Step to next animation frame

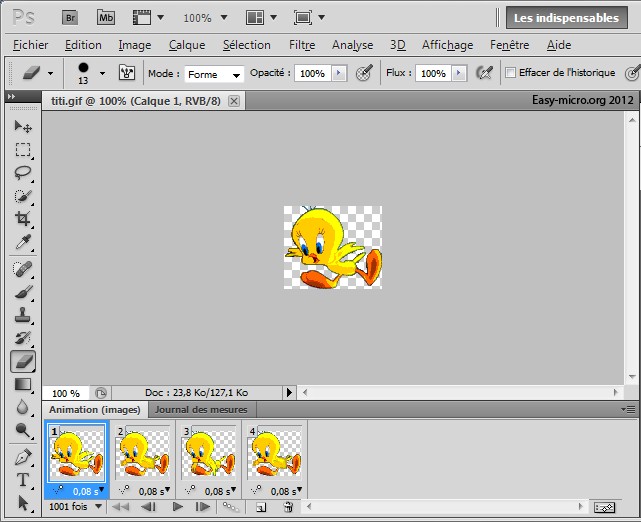[x=203, y=507]
